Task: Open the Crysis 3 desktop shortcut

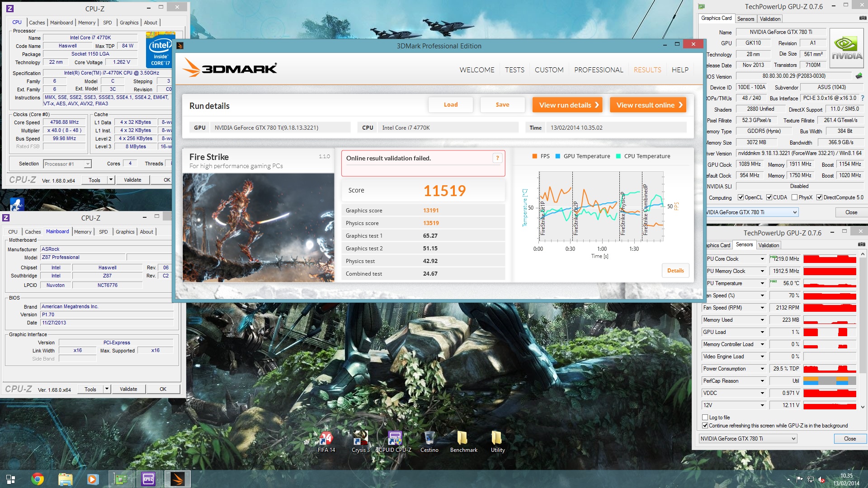Action: (360, 441)
